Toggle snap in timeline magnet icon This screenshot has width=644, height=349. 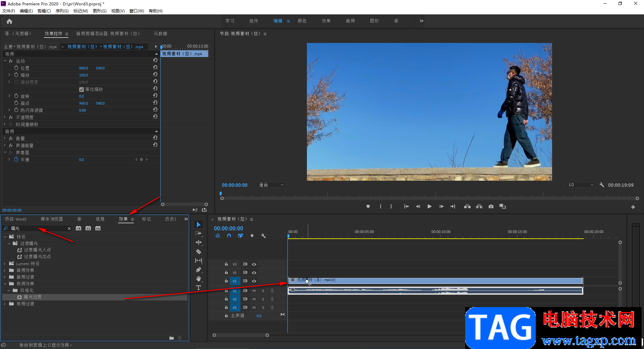coord(229,236)
